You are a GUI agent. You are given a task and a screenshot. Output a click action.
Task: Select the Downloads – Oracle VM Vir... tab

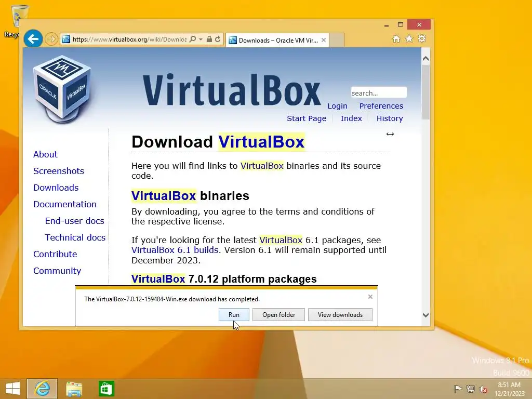coord(277,40)
